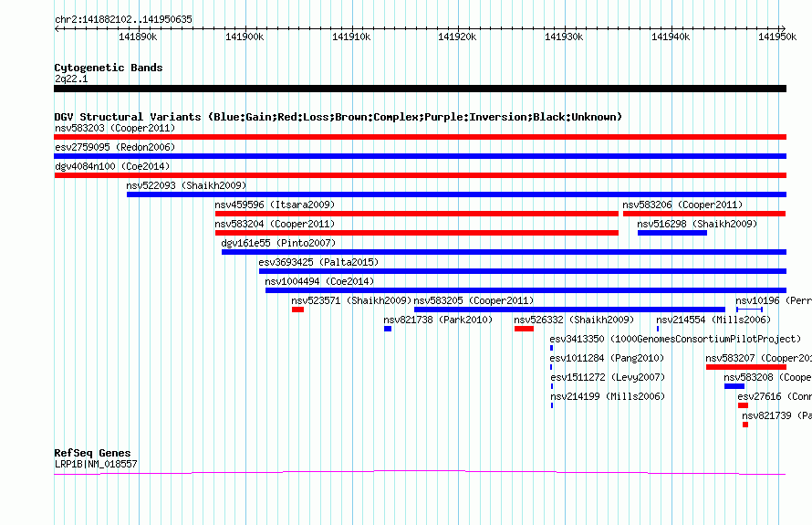Click the esv1011284 (Pang2010) variant label
The image size is (812, 525).
click(x=607, y=358)
